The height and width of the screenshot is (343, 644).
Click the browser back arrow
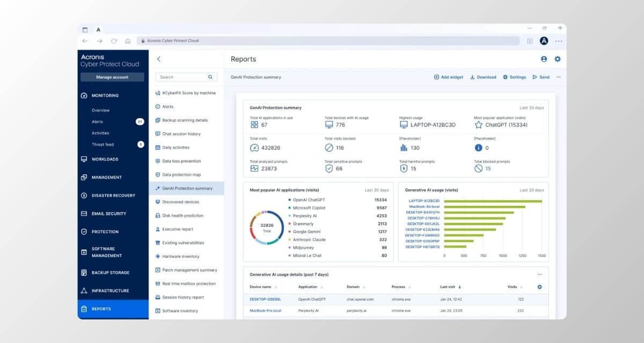85,41
